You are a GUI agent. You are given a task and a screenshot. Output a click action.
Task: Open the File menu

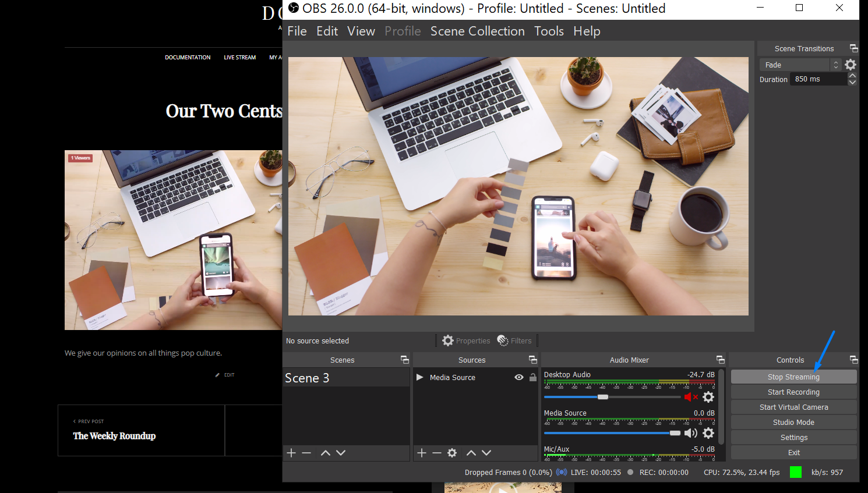pyautogui.click(x=297, y=31)
